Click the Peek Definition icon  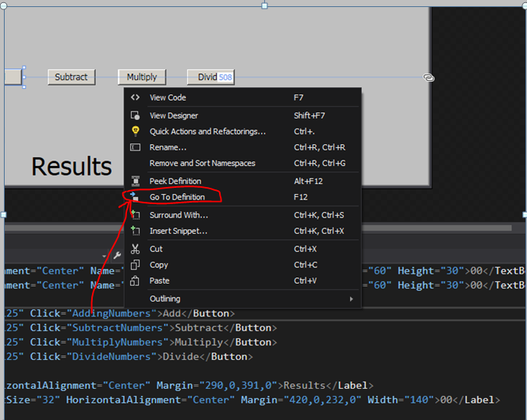(135, 181)
